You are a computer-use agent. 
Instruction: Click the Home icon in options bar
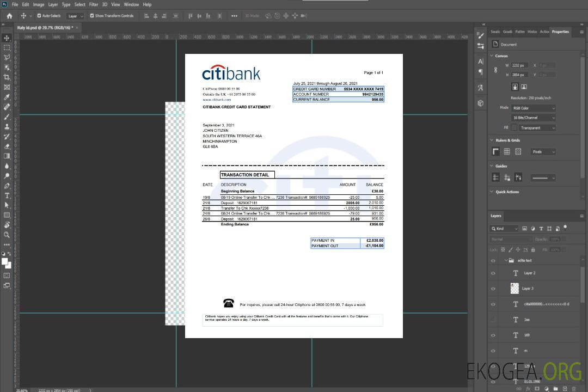9,16
